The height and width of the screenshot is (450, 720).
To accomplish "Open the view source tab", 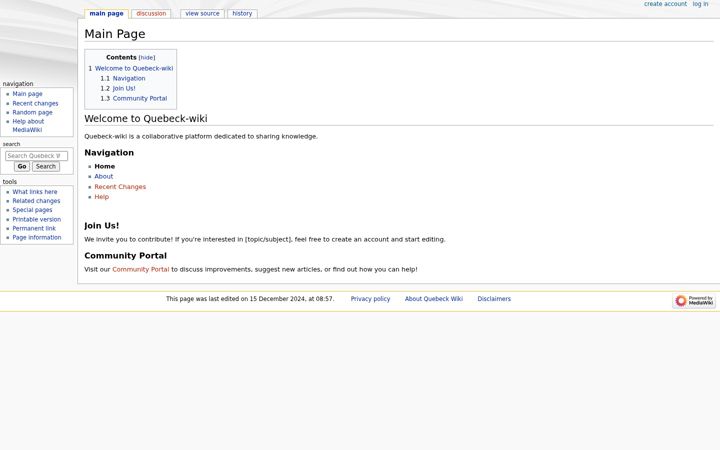I will pos(202,14).
